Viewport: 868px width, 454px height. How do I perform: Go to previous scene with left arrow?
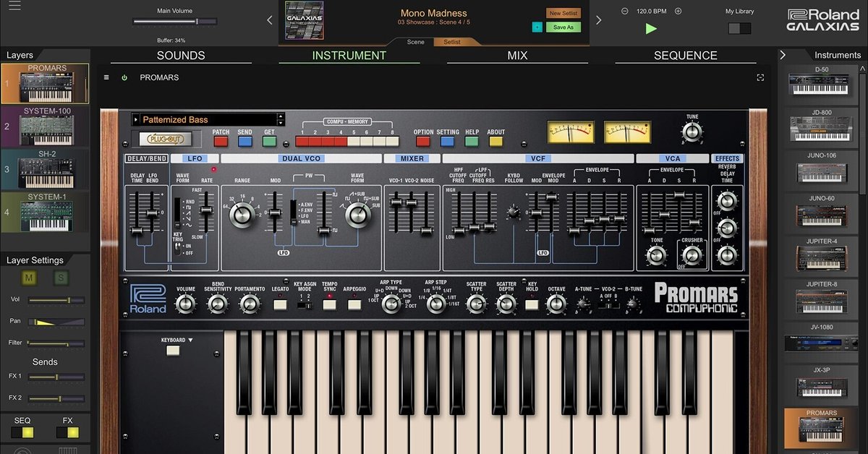pos(270,20)
